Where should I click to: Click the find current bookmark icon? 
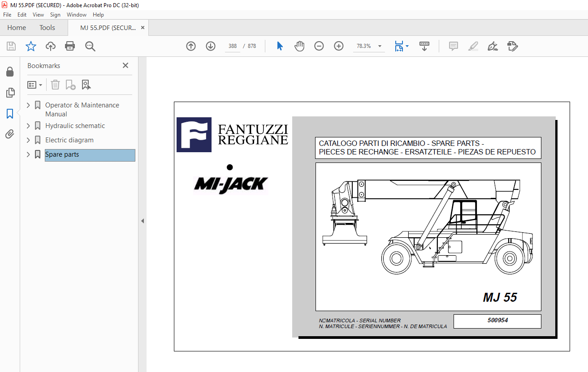coord(86,85)
